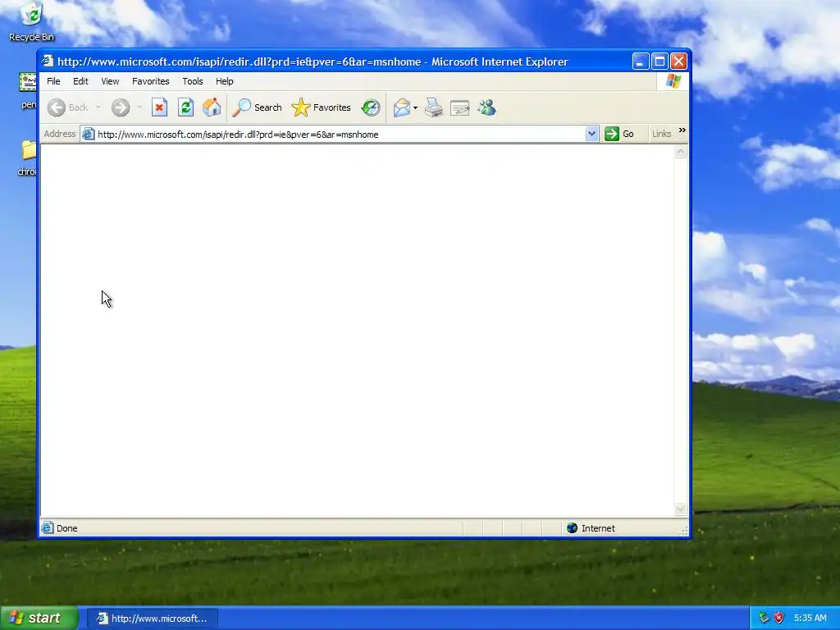Viewport: 840px width, 630px height.
Task: Click the network connection tray icon
Action: tap(764, 619)
